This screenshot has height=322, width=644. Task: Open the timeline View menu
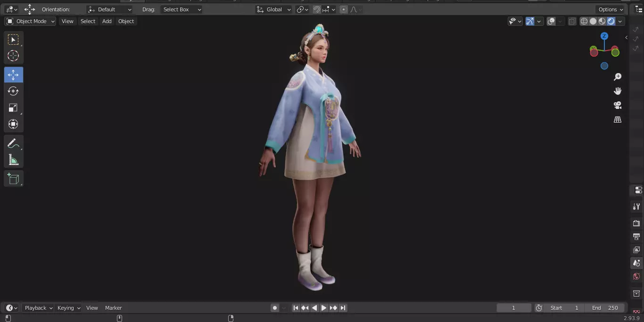click(x=92, y=308)
